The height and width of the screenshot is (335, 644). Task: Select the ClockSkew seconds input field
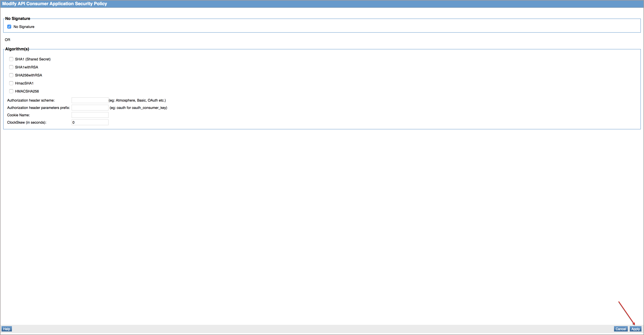(90, 123)
